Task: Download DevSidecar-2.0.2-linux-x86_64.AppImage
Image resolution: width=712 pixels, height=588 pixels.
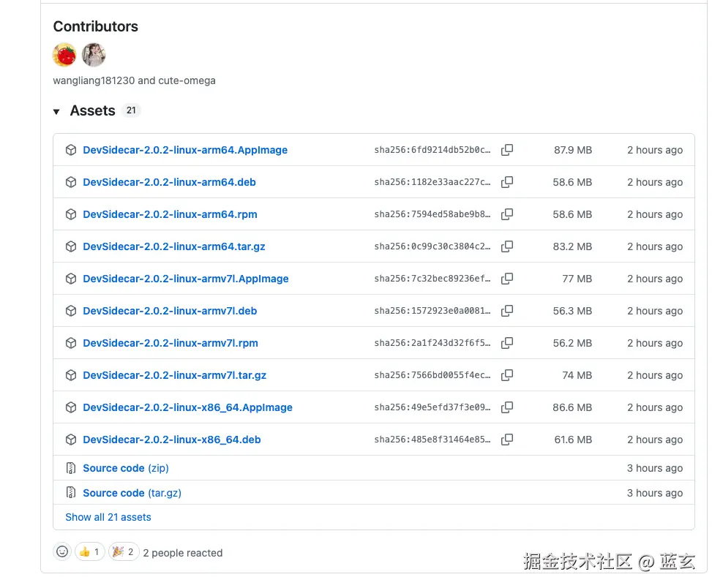Action: (187, 407)
